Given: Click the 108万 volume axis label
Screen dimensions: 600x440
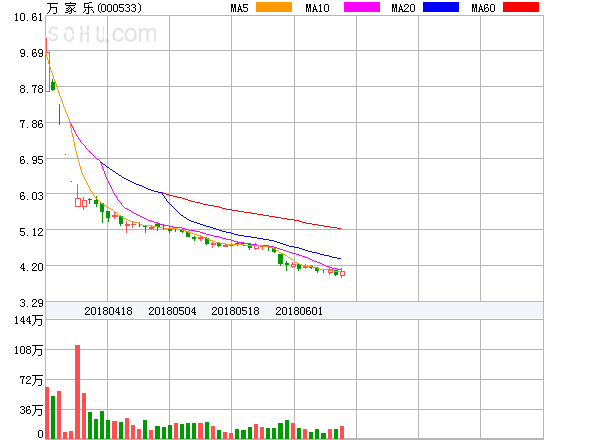Looking at the screenshot, I should pos(28,350).
